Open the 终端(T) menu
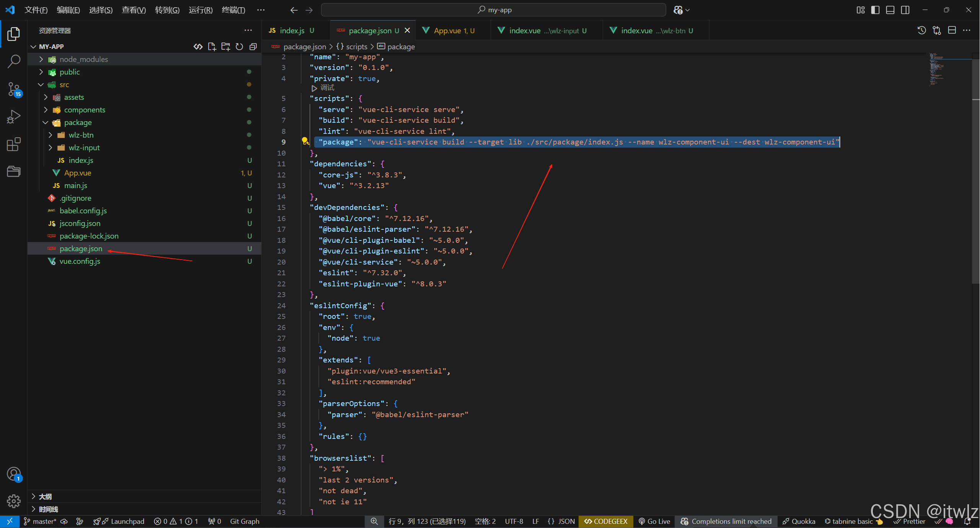The height and width of the screenshot is (528, 980). (233, 10)
